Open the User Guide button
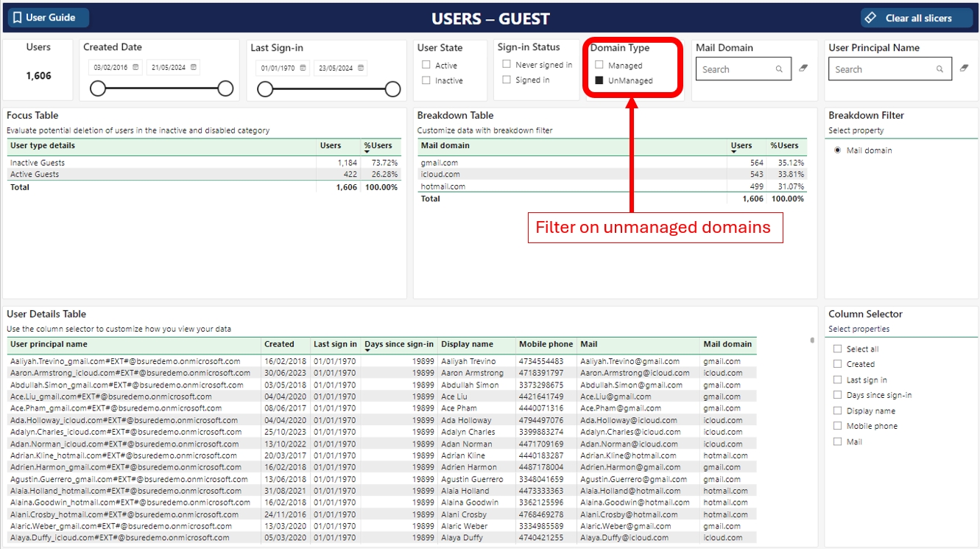Viewport: 980px width, 549px height. 45,18
